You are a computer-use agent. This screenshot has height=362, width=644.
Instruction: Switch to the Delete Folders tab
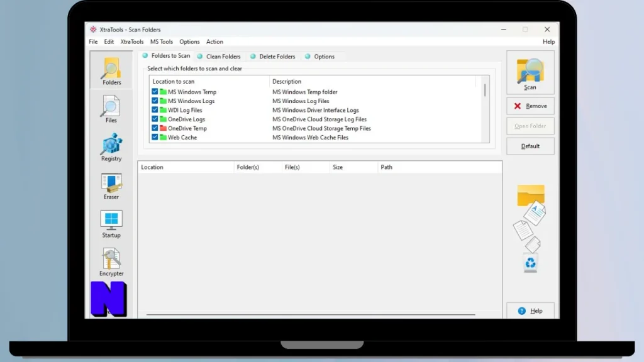click(273, 57)
